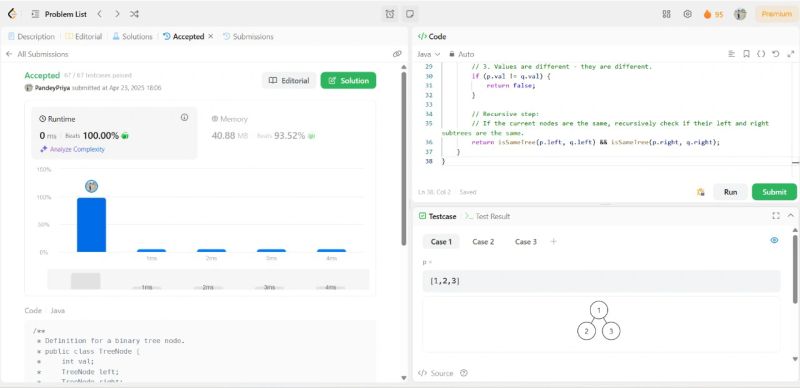Viewport: 800px width, 388px height.
Task: Go to next problem chevron
Action: 117,14
